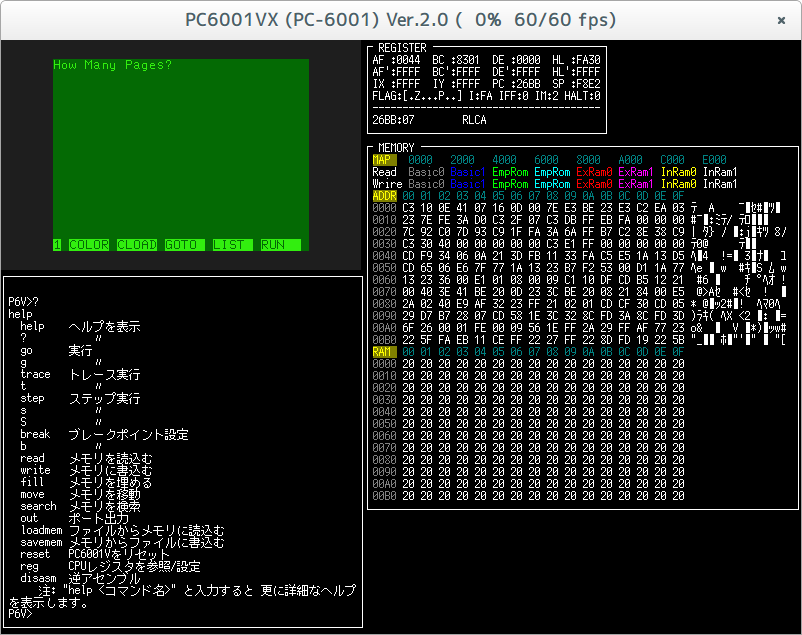Click the SP :F8E2 register value

tap(576, 84)
